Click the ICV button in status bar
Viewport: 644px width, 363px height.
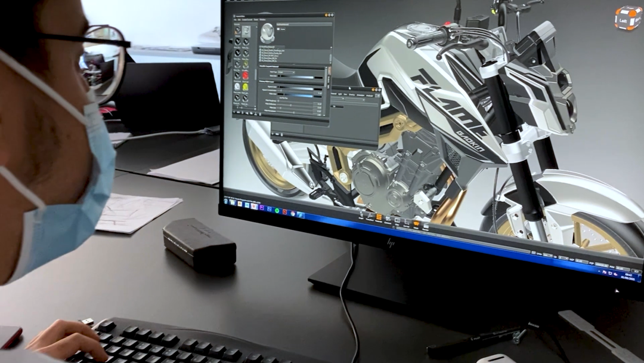click(636, 271)
